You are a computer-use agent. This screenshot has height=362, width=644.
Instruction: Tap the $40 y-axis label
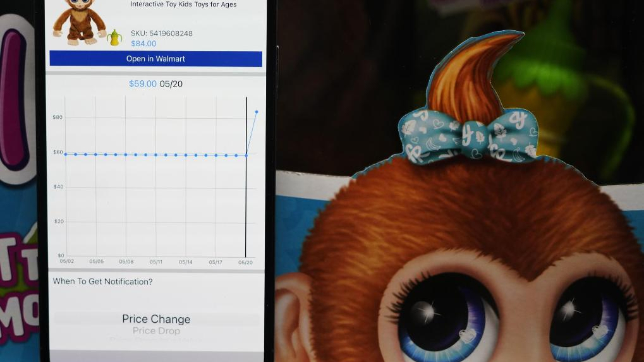(58, 187)
